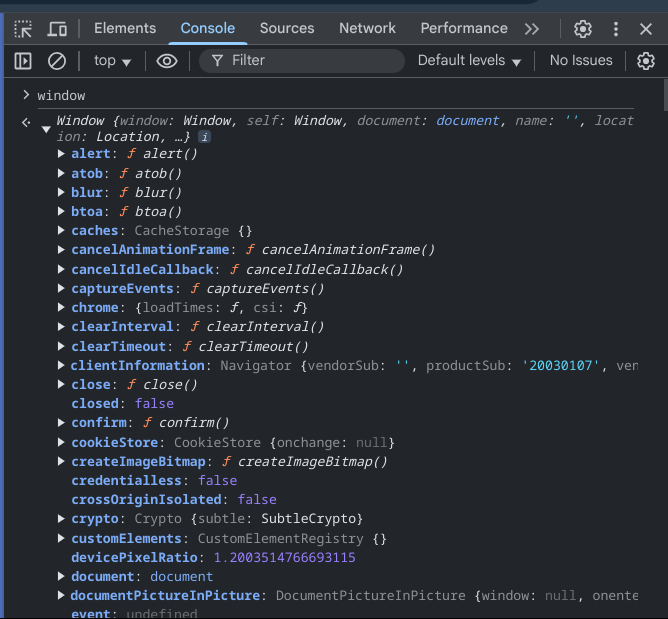
Task: Open console settings gear icon
Action: (x=646, y=61)
